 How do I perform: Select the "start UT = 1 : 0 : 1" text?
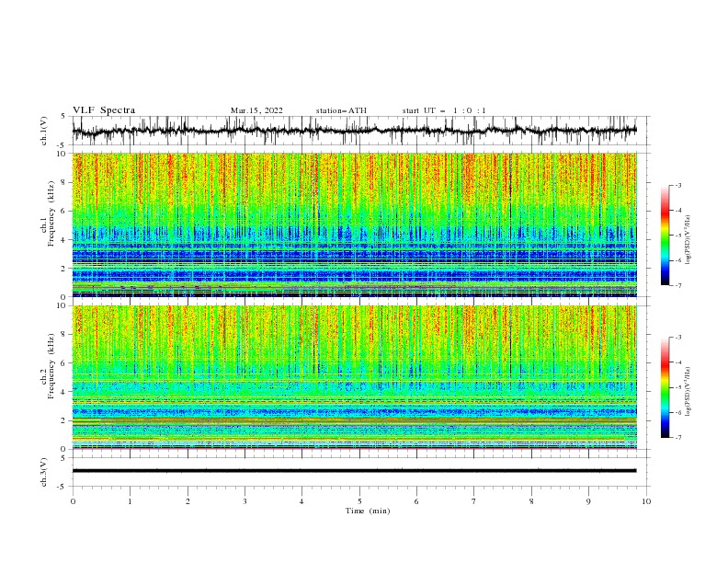tap(444, 110)
